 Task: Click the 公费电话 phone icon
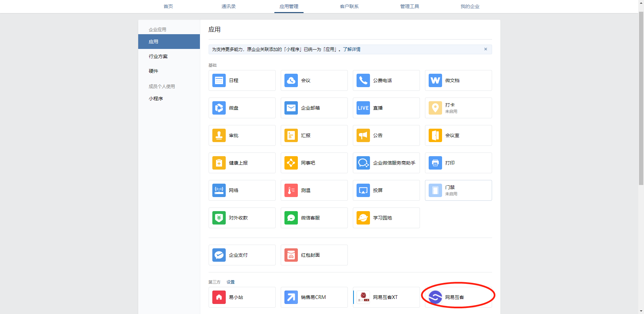[363, 80]
